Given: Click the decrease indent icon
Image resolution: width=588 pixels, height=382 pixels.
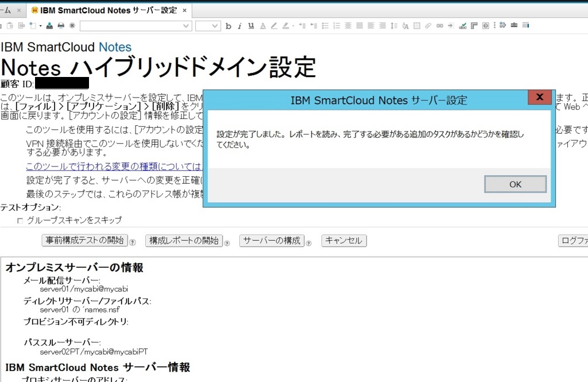Looking at the screenshot, I should pyautogui.click(x=314, y=26).
